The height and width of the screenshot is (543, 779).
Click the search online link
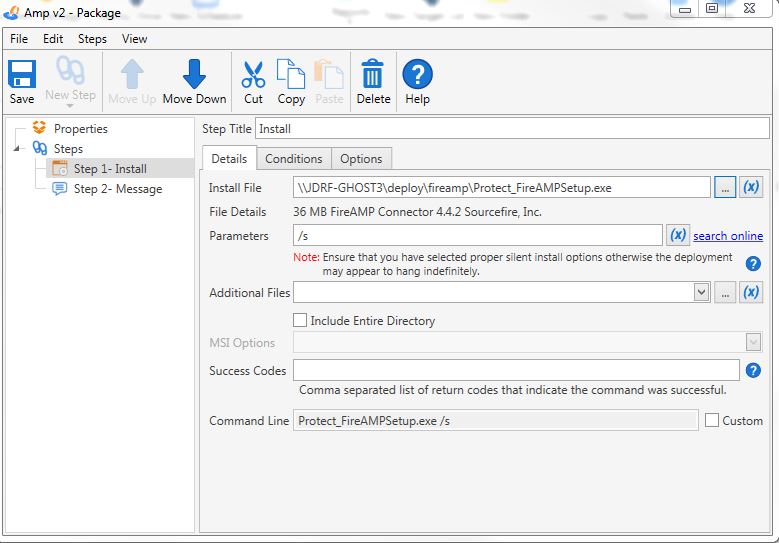(x=728, y=236)
